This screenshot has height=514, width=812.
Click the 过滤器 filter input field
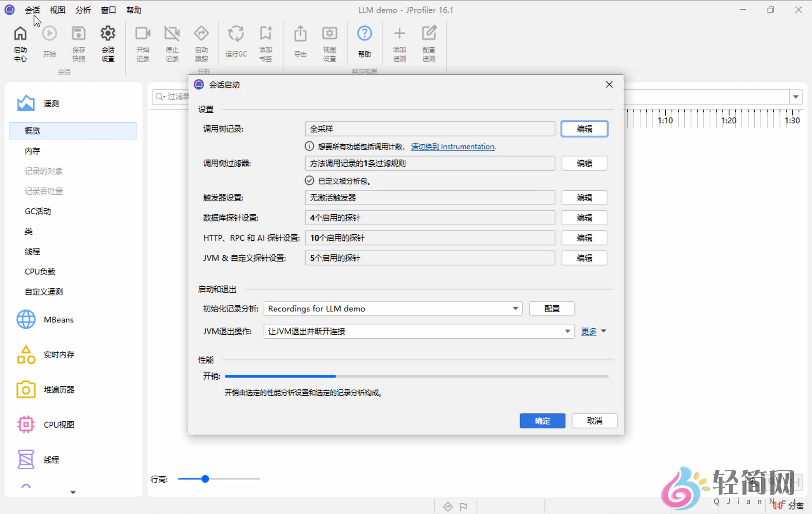(171, 97)
